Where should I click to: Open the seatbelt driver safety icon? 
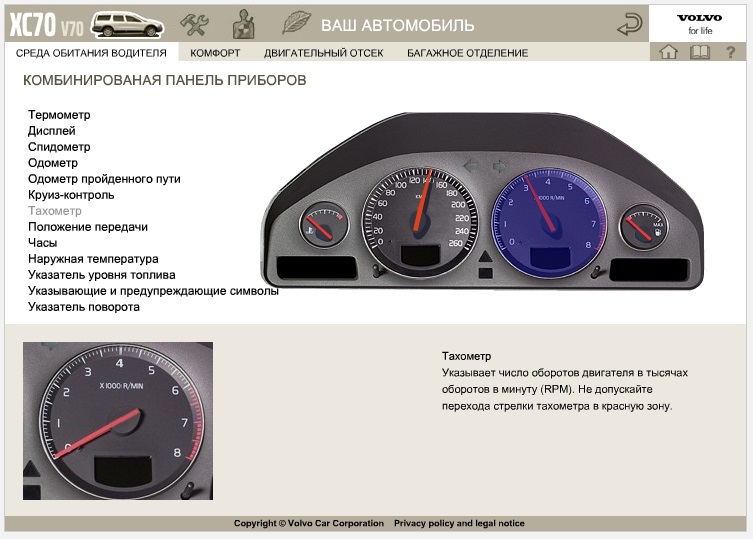pyautogui.click(x=243, y=24)
